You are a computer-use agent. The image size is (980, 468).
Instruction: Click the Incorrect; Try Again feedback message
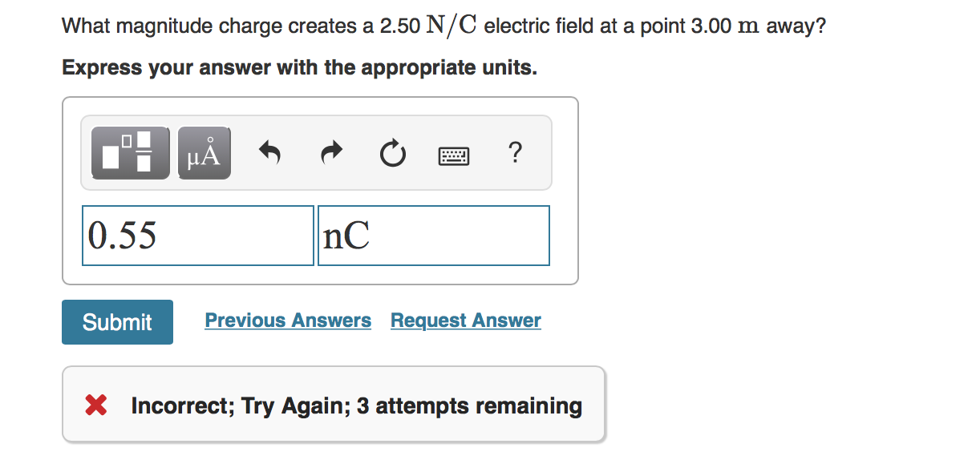click(355, 405)
